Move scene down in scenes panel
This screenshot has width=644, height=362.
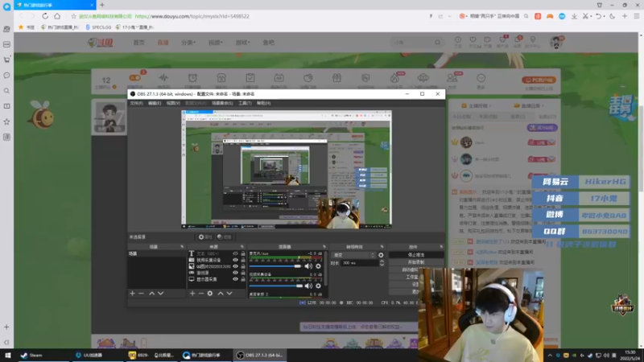click(x=160, y=294)
